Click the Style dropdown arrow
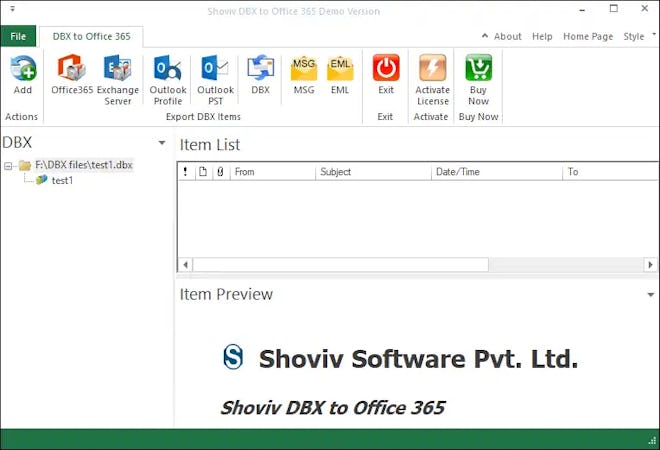The height and width of the screenshot is (450, 660). coord(654,34)
